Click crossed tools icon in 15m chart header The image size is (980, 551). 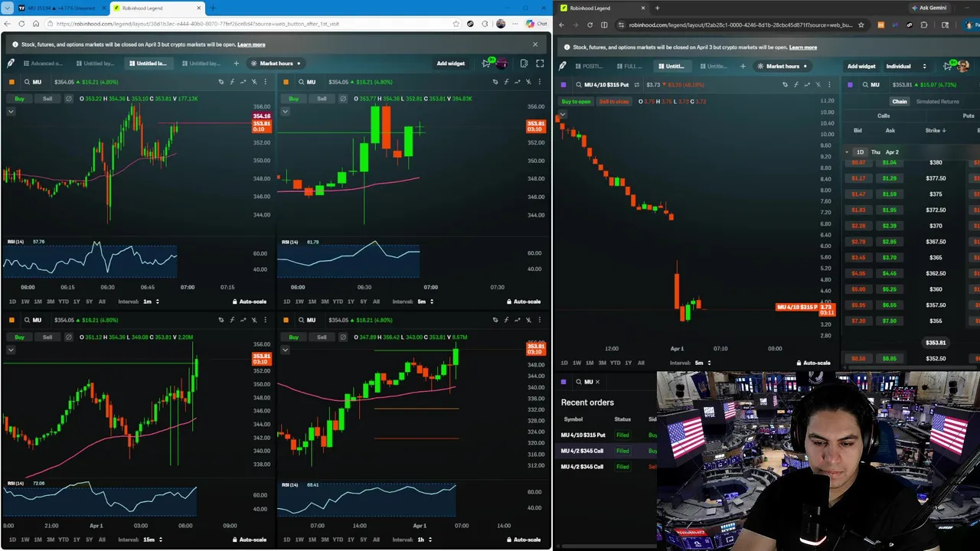pyautogui.click(x=254, y=320)
